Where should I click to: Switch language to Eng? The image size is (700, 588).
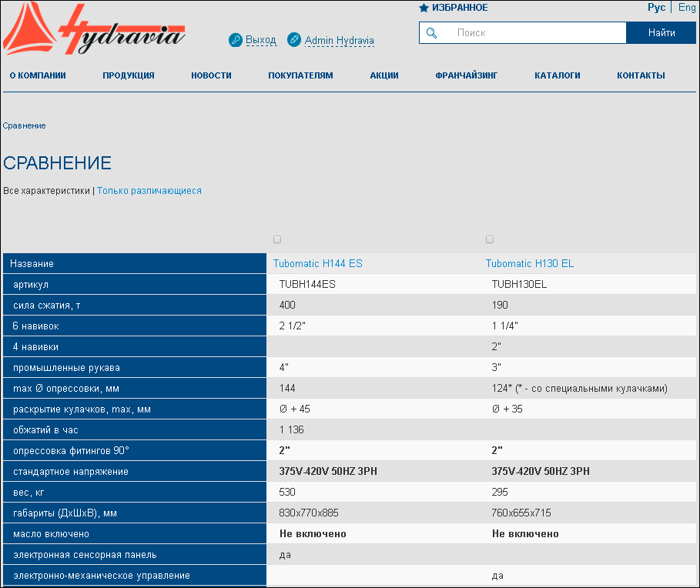(x=687, y=7)
